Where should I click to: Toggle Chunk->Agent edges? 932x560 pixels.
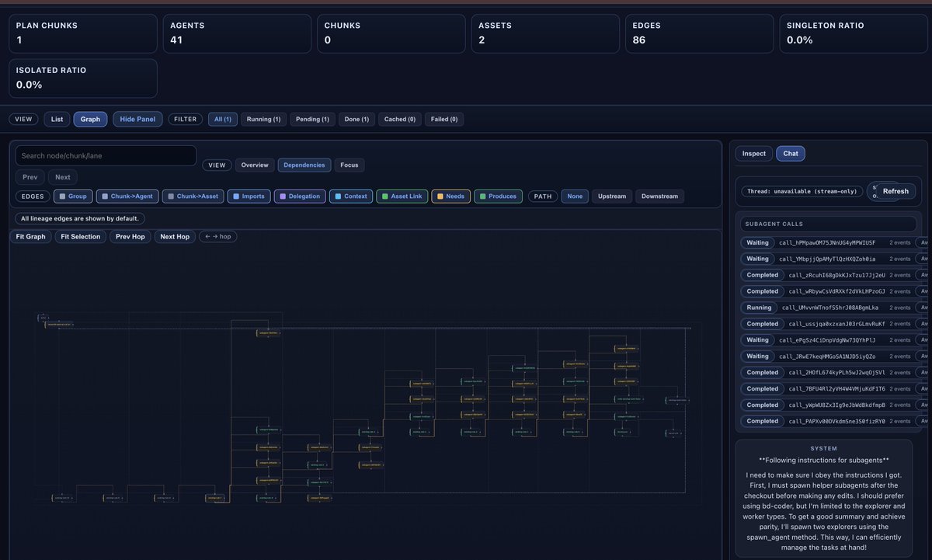[127, 197]
